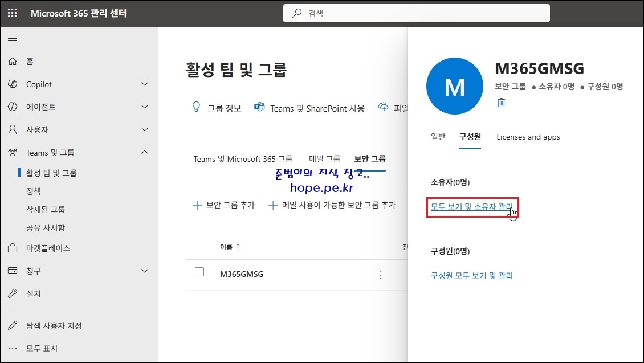
Task: Expand the 사용자 menu chevron
Action: tap(145, 130)
